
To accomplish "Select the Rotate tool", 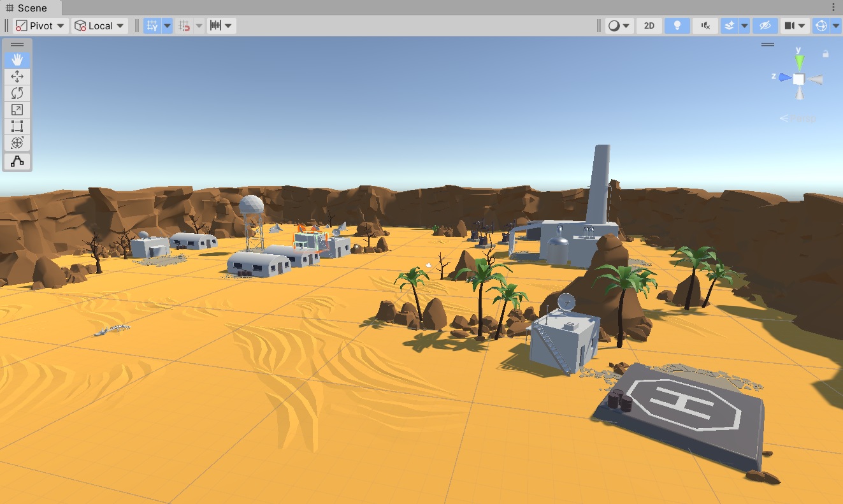I will pyautogui.click(x=17, y=93).
